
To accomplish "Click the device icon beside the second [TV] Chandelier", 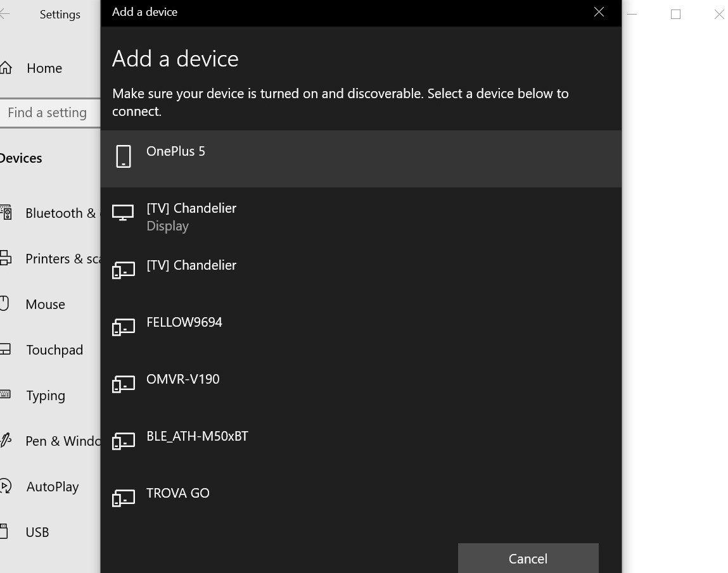I will point(124,270).
